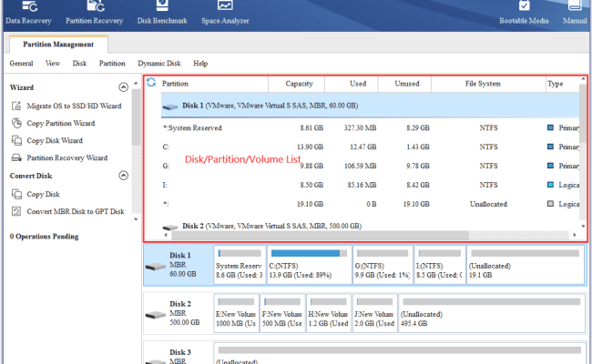
Task: Sort by the Partition column header
Action: pos(214,84)
